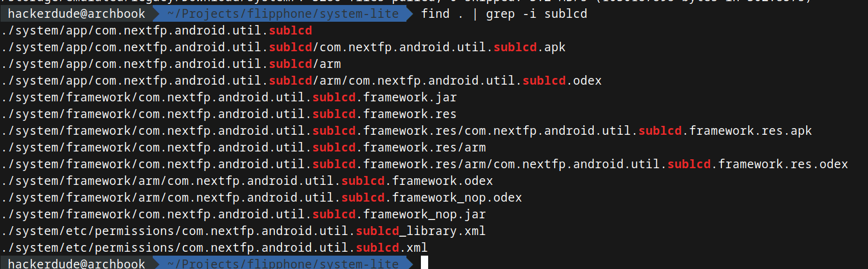Image resolution: width=868 pixels, height=269 pixels.
Task: Click the framework/arm sublcd.framework.odex result line
Action: pos(247,181)
